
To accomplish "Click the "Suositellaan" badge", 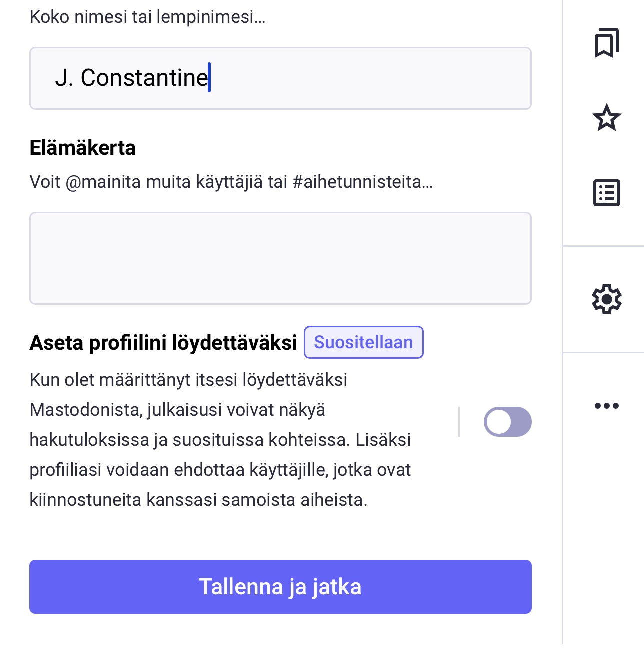I will click(x=363, y=342).
